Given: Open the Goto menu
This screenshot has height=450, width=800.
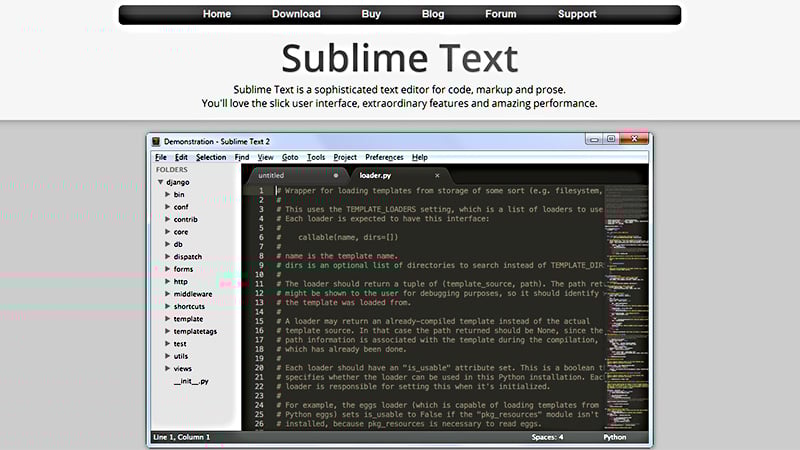Looking at the screenshot, I should [x=290, y=157].
